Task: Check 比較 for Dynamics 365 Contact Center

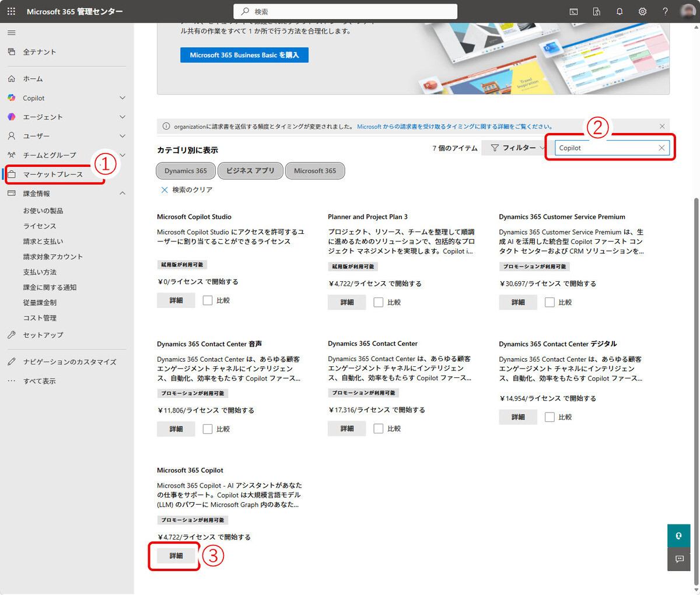Action: tap(379, 428)
